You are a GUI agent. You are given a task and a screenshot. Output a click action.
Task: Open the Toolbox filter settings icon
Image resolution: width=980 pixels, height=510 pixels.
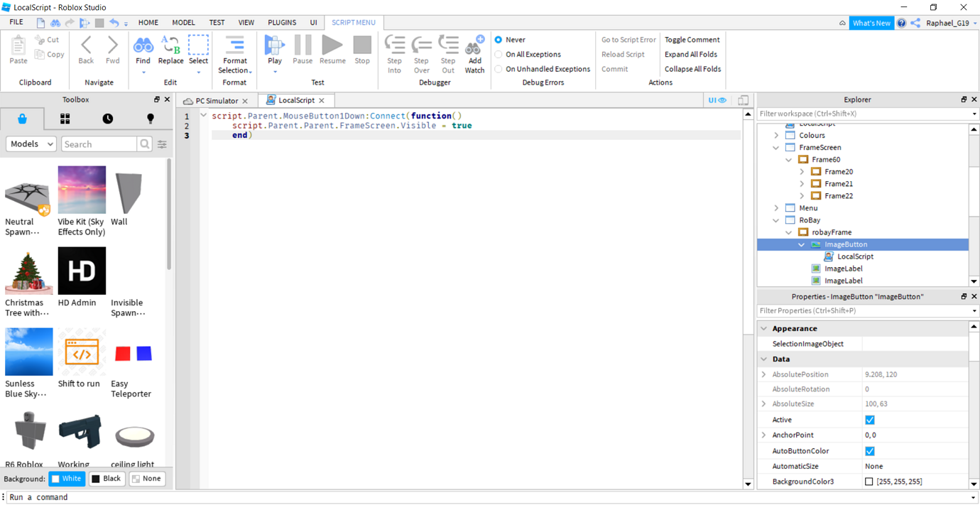(162, 144)
